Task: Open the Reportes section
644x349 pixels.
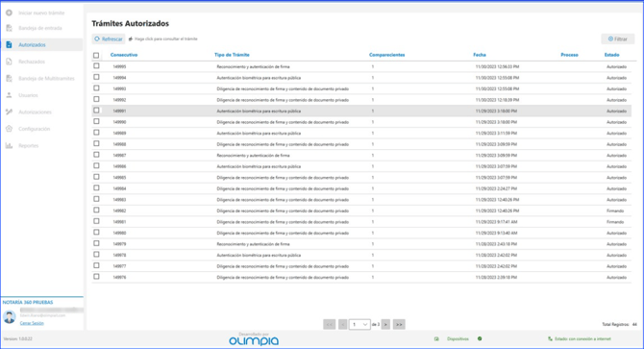Action: tap(28, 145)
